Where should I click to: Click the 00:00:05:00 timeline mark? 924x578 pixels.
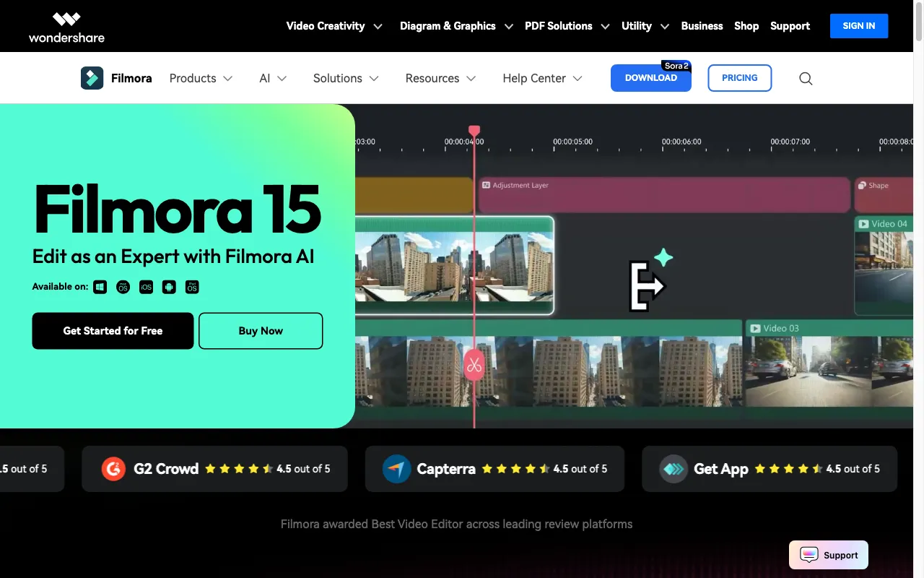572,142
